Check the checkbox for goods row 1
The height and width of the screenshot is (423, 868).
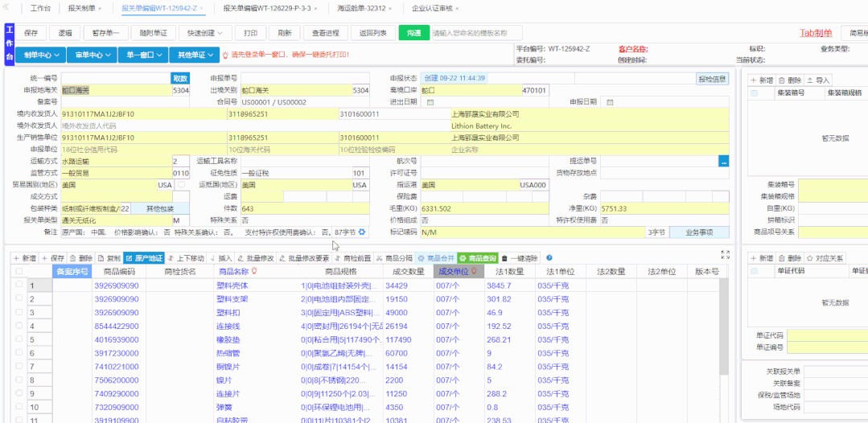[19, 284]
